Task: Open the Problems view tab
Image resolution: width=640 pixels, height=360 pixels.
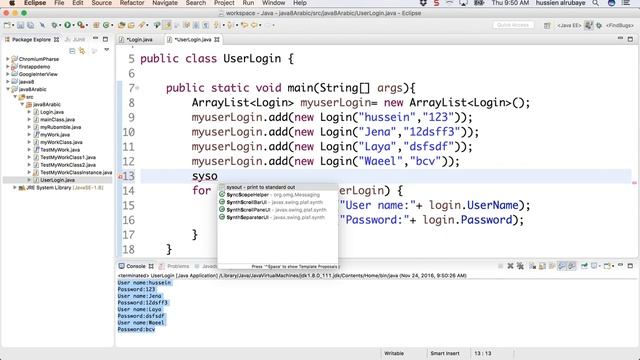Action: point(175,266)
